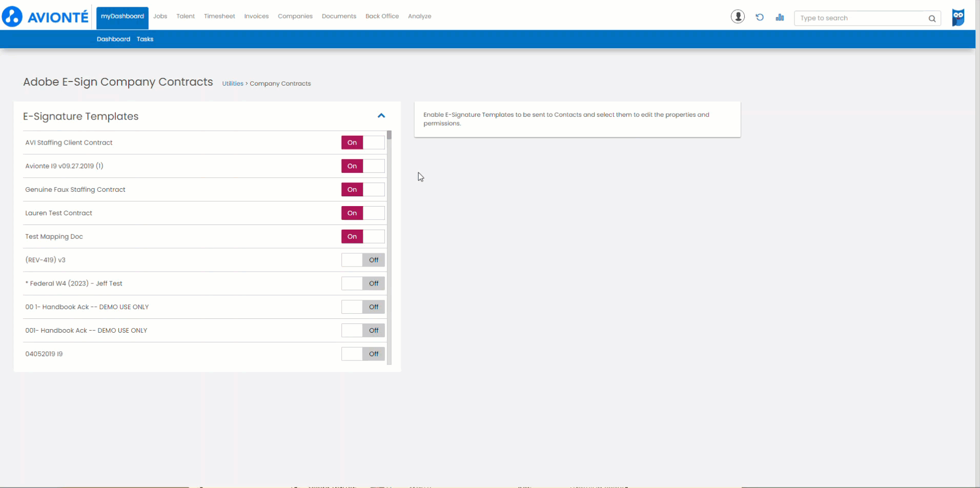The width and height of the screenshot is (980, 488).
Task: Open the Invoices menu
Action: point(256,16)
